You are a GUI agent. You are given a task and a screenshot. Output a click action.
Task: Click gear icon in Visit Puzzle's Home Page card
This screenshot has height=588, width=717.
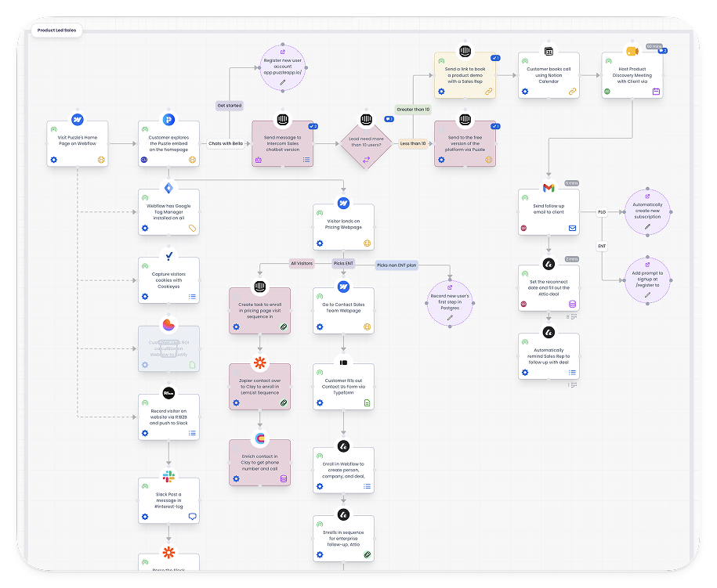coord(54,160)
